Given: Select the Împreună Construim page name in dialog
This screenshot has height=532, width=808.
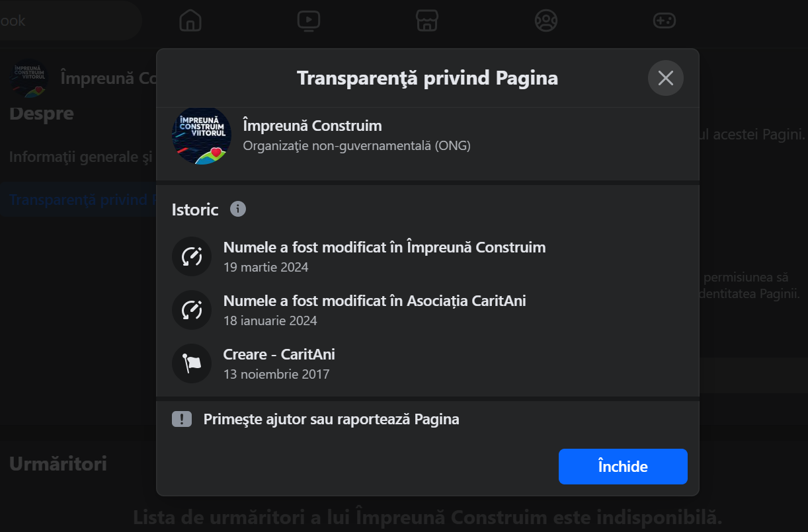Looking at the screenshot, I should click(312, 126).
